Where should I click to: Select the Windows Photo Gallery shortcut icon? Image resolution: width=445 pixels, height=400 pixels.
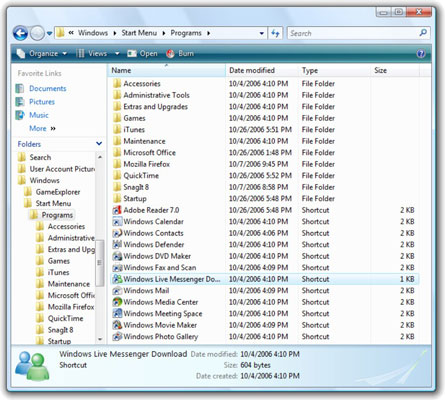117,336
